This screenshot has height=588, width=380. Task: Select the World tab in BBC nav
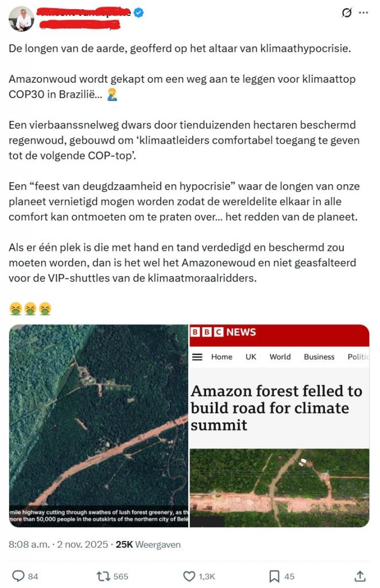click(x=280, y=357)
